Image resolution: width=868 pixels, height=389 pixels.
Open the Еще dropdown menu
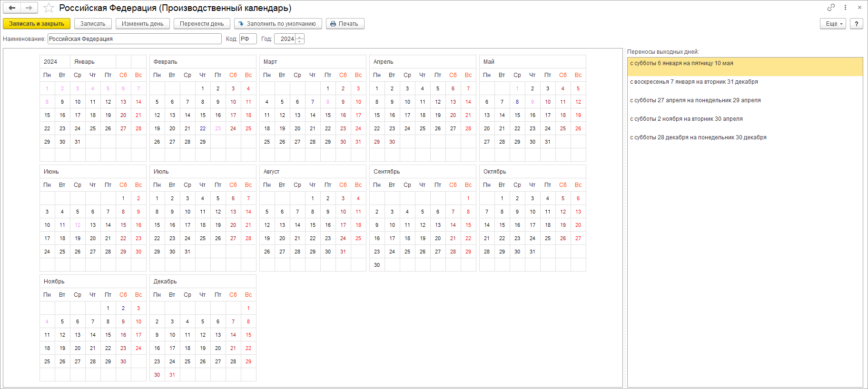tap(833, 24)
